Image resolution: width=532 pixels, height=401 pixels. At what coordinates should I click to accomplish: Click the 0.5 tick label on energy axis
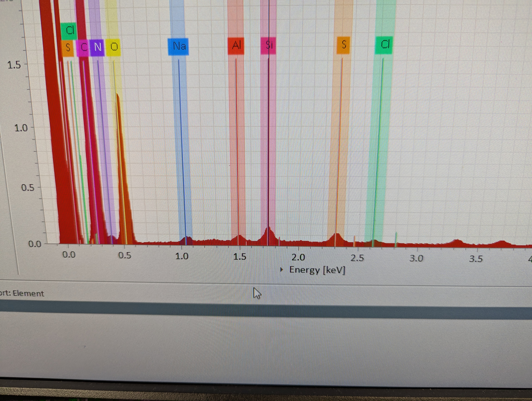pos(125,255)
